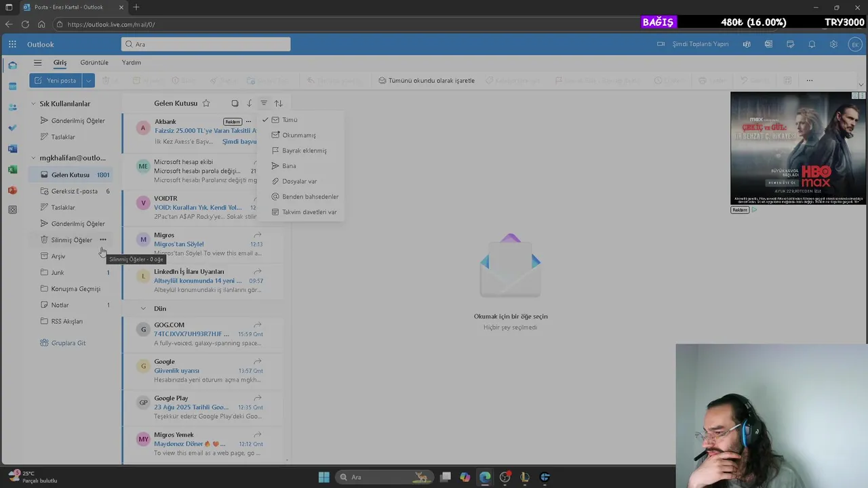Switch to Görüntüle tab

pos(94,62)
